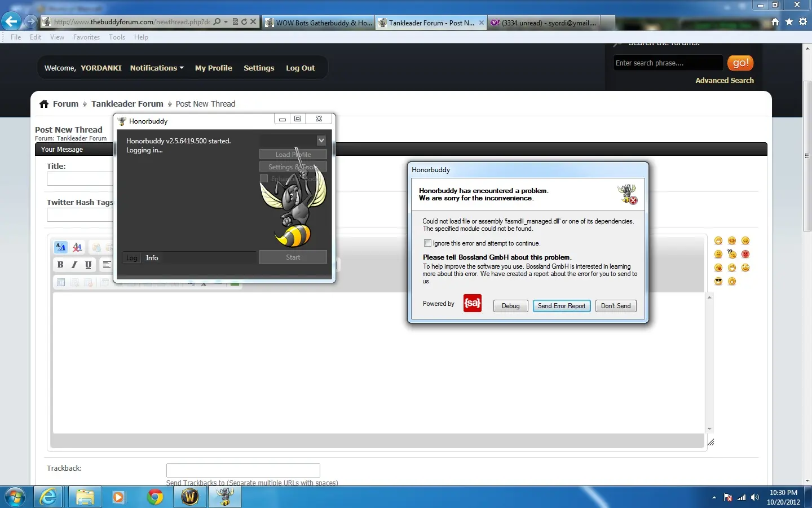
Task: Insert the surprised open-mouth smiley
Action: pyautogui.click(x=732, y=281)
